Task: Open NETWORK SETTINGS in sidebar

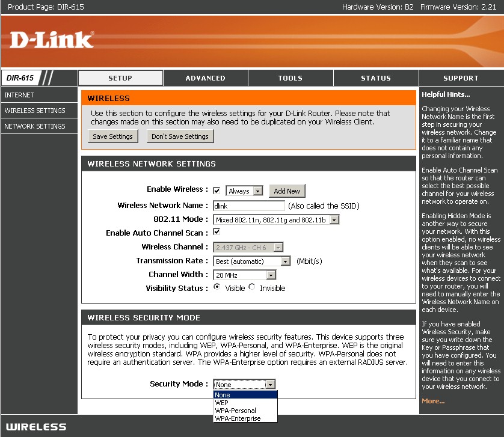Action: coord(39,126)
